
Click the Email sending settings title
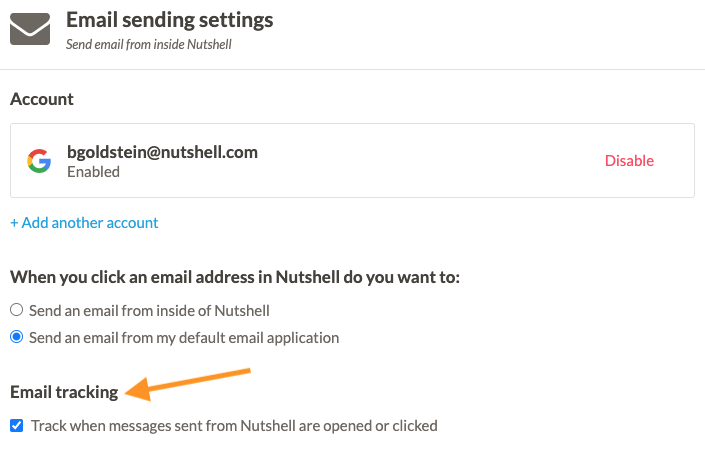click(170, 20)
